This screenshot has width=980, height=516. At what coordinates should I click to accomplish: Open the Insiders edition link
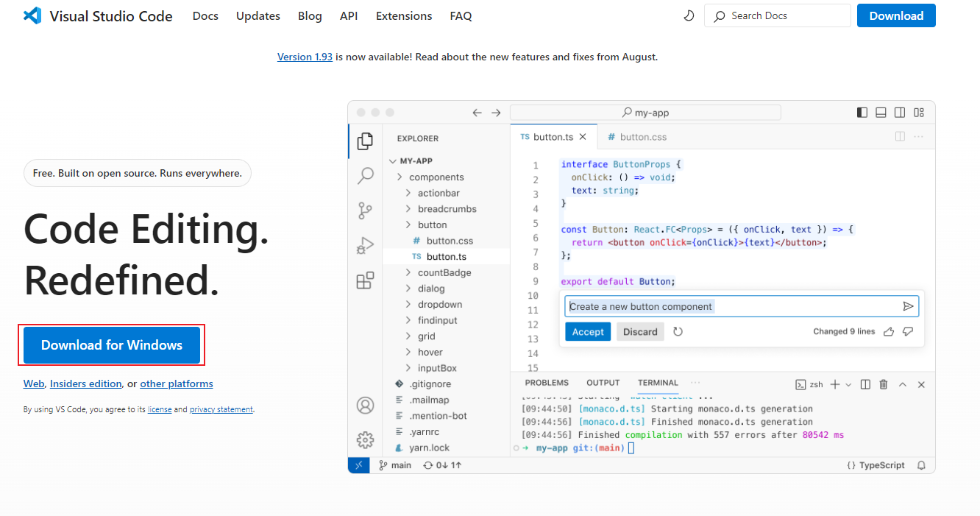86,384
